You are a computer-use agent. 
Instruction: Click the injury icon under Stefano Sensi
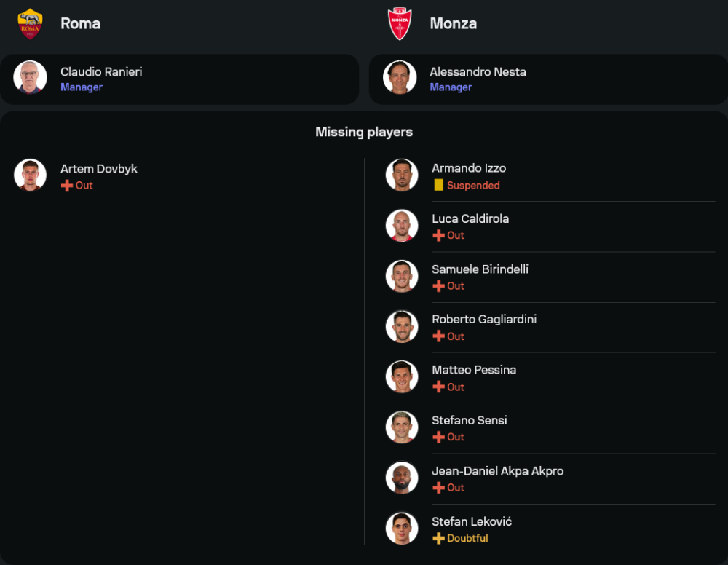coord(438,438)
